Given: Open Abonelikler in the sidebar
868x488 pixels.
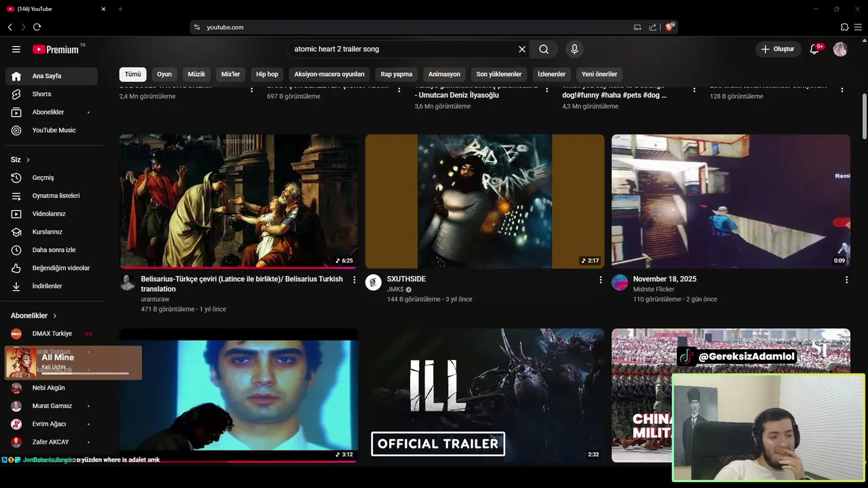Looking at the screenshot, I should point(52,112).
